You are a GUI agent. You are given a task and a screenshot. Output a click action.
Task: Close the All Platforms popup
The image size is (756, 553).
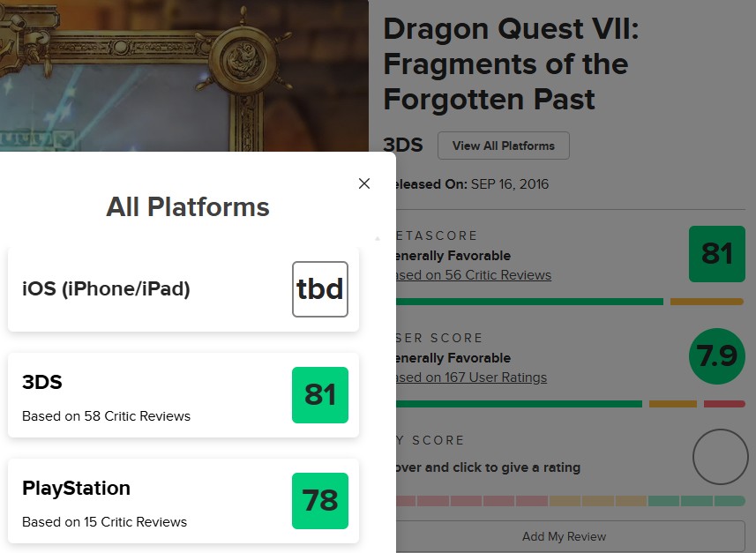pyautogui.click(x=364, y=183)
